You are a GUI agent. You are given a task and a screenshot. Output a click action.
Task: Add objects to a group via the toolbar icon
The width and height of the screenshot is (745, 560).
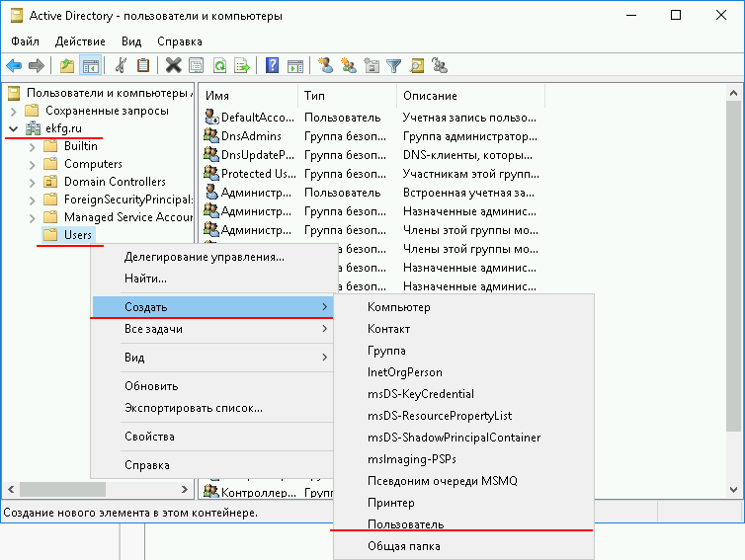(x=440, y=65)
